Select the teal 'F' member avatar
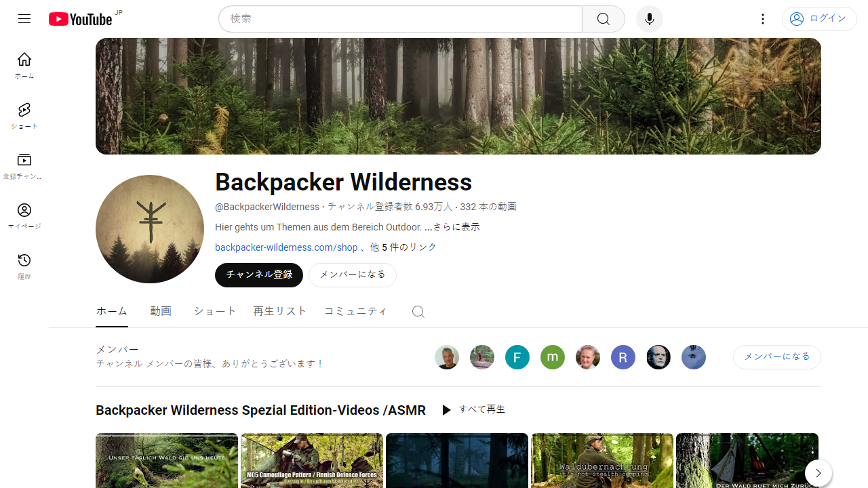Viewport: 868px width, 488px height. pyautogui.click(x=517, y=357)
